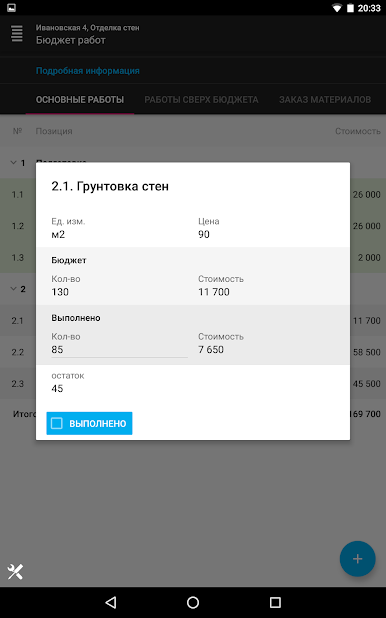This screenshot has width=386, height=618.
Task: Collapse group 2 chevron
Action: [x=13, y=289]
